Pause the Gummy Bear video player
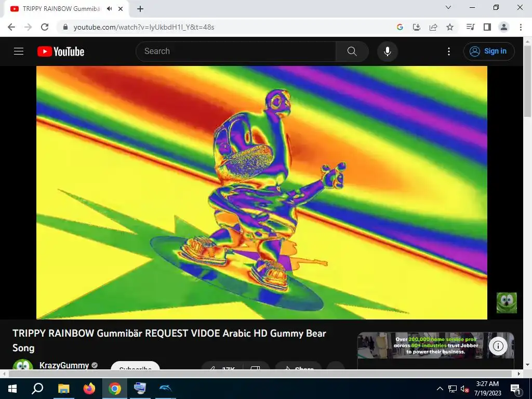 tap(262, 192)
